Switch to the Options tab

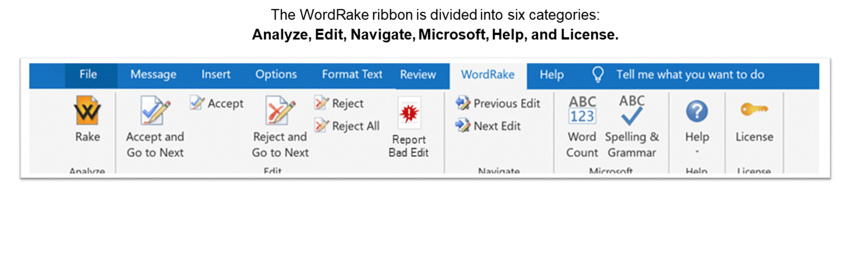point(276,75)
